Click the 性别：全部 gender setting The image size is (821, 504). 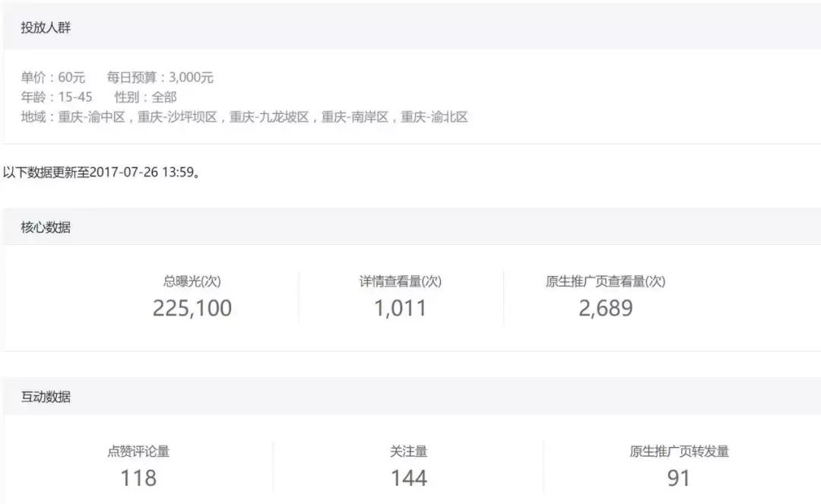click(x=144, y=97)
